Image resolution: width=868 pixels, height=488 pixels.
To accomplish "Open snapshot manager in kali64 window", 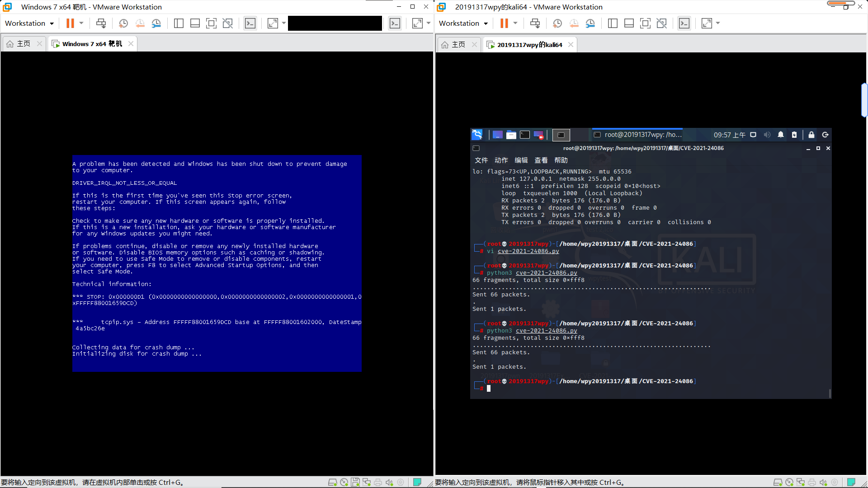I will [x=590, y=23].
